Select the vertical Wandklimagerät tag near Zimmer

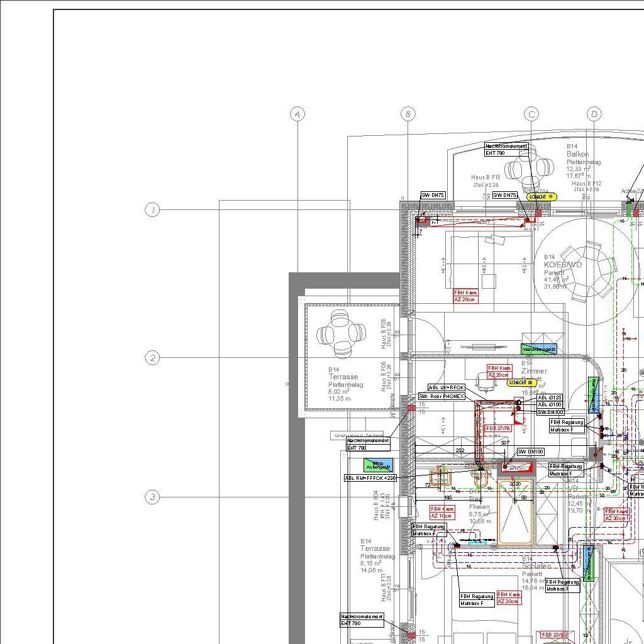[x=593, y=395]
